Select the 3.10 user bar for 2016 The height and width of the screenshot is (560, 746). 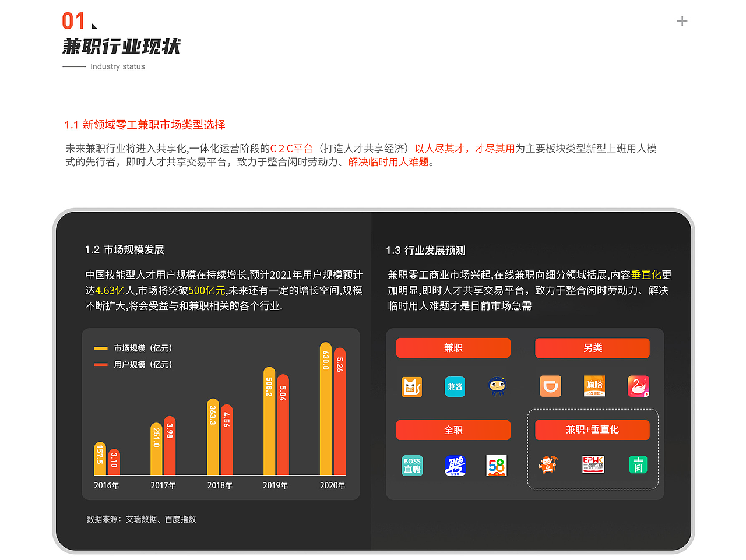tap(114, 462)
